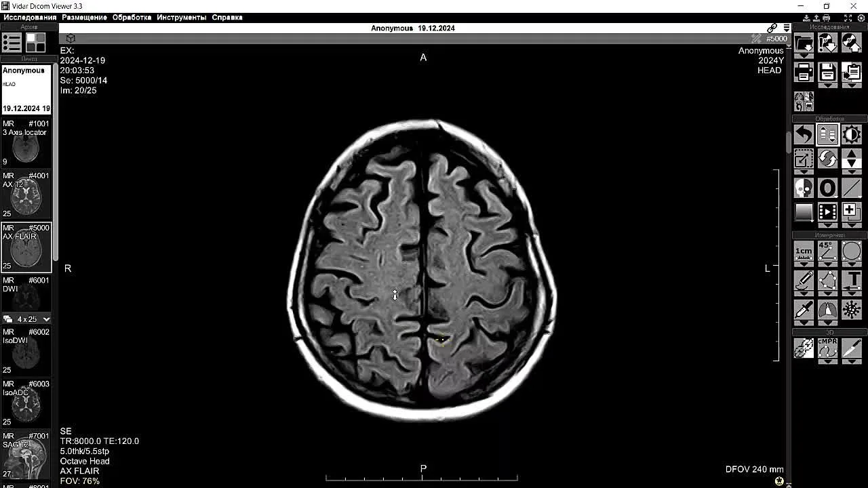This screenshot has height=488, width=868.
Task: Start cine movie playback tool
Action: click(x=827, y=212)
